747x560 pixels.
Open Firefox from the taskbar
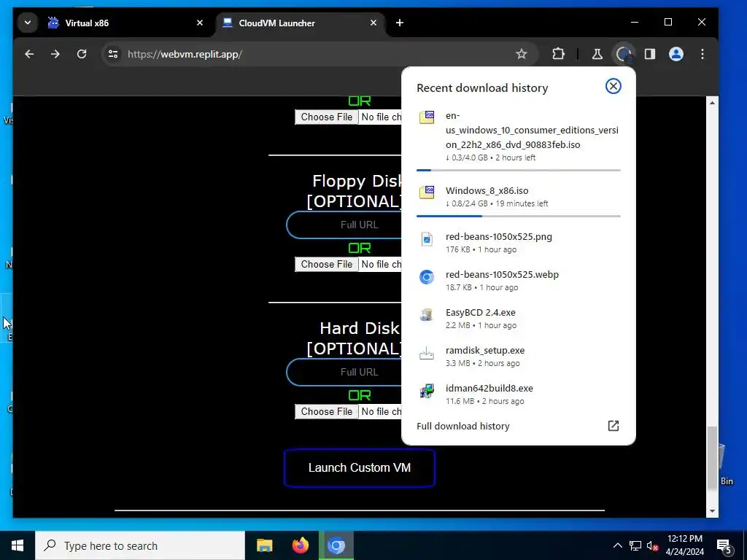tap(300, 545)
